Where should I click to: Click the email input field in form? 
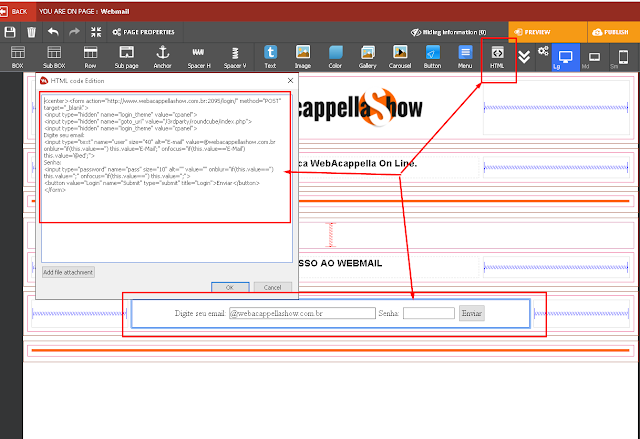coord(302,313)
